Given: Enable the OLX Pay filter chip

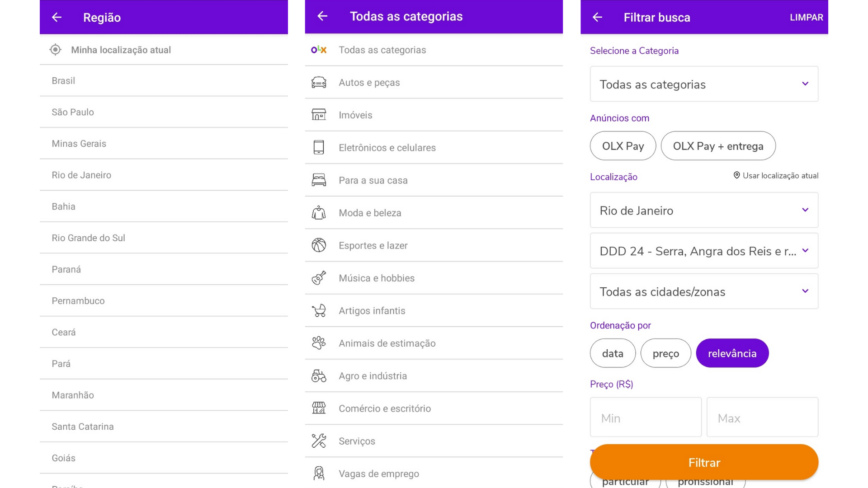Looking at the screenshot, I should (623, 145).
